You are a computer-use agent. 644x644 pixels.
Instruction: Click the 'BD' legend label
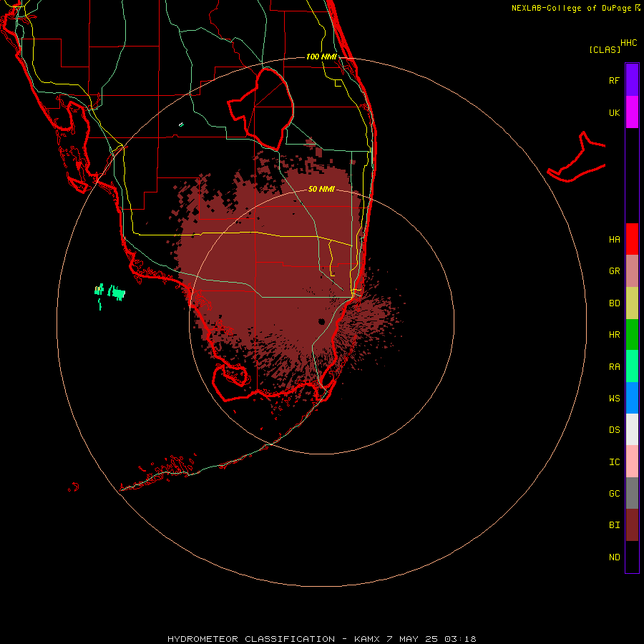pos(614,303)
